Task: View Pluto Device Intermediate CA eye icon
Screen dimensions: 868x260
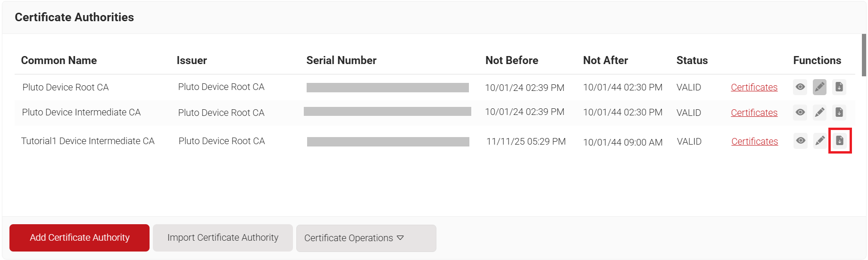Action: coord(800,113)
